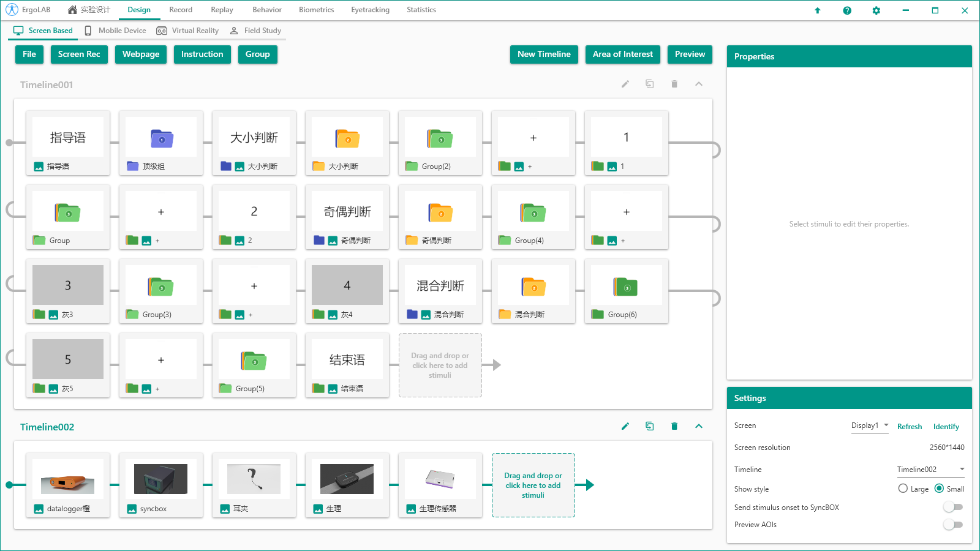
Task: Delete Timeline002 using the trash icon
Action: (x=674, y=426)
